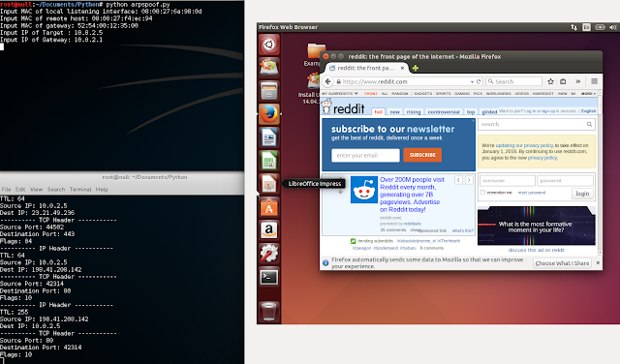
Task: Open the Trash in the dock
Action: point(269,311)
